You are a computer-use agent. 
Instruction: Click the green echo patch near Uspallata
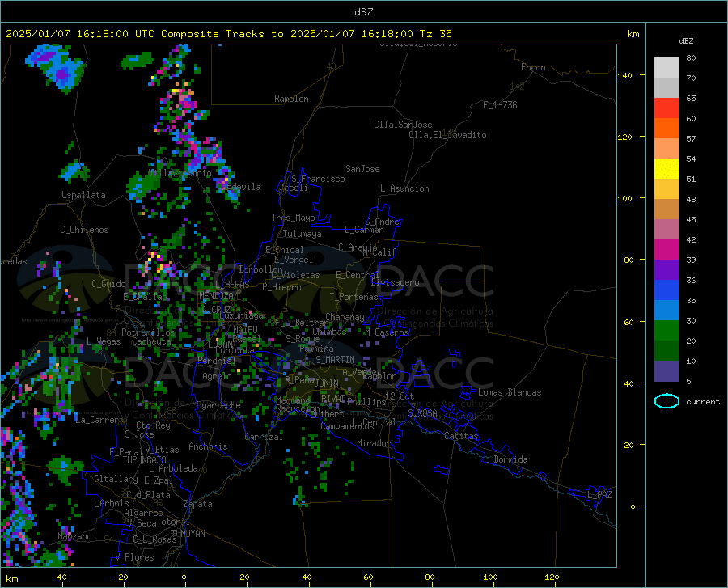tap(143, 184)
